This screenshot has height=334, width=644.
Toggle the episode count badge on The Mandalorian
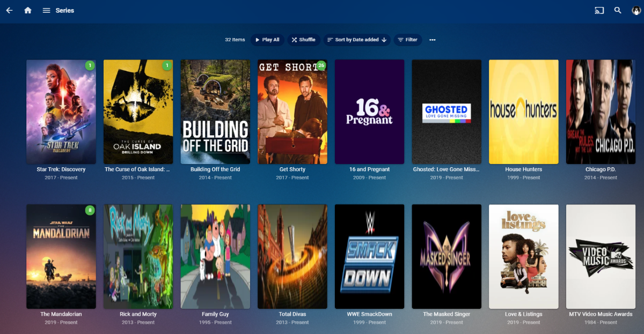point(91,210)
